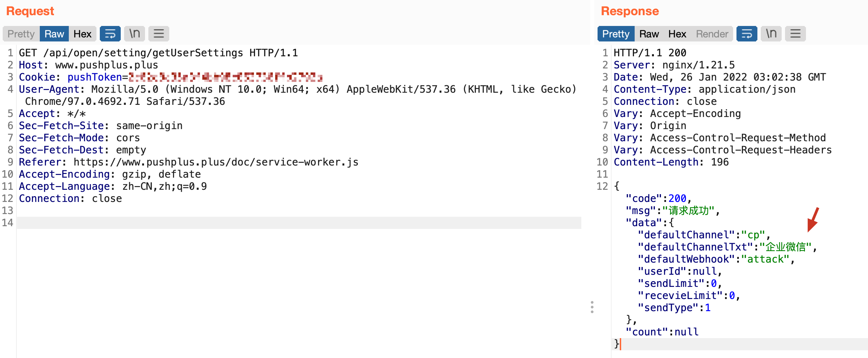Click the Sec-Fetch-Dest: empty line

(x=82, y=150)
